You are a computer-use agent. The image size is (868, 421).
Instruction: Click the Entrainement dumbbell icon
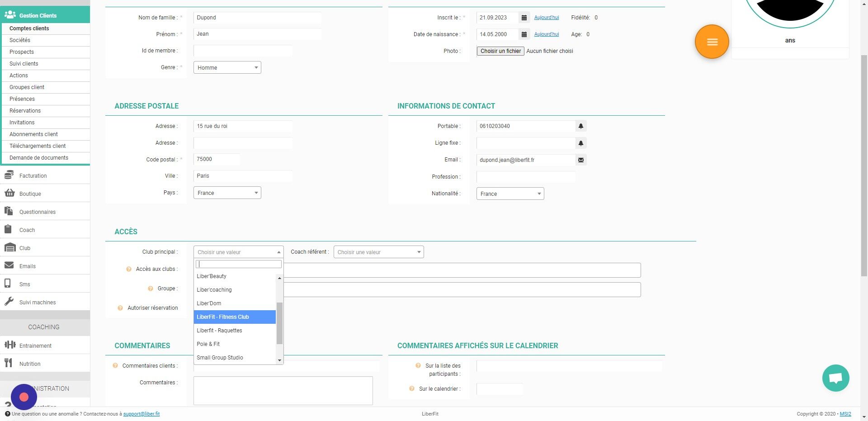tap(10, 345)
